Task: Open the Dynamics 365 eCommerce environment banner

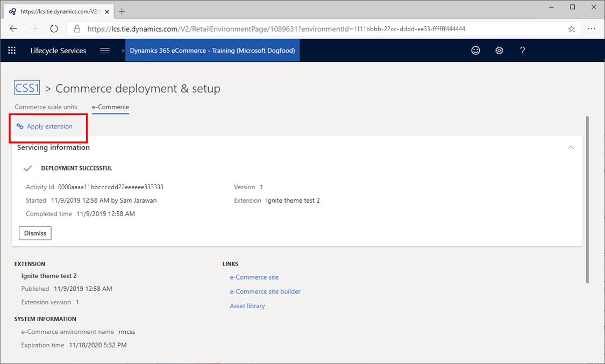Action: tap(212, 50)
